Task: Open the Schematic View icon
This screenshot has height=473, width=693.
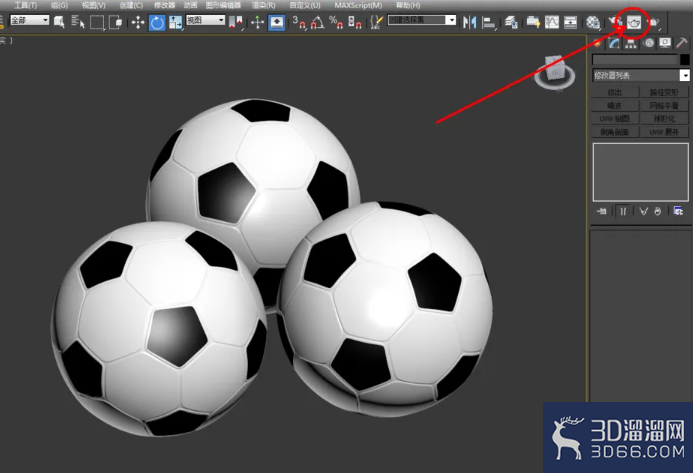Action: [x=571, y=22]
